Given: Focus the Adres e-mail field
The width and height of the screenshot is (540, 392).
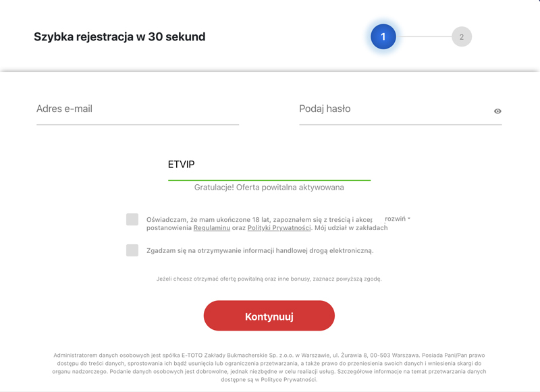Looking at the screenshot, I should [x=138, y=111].
